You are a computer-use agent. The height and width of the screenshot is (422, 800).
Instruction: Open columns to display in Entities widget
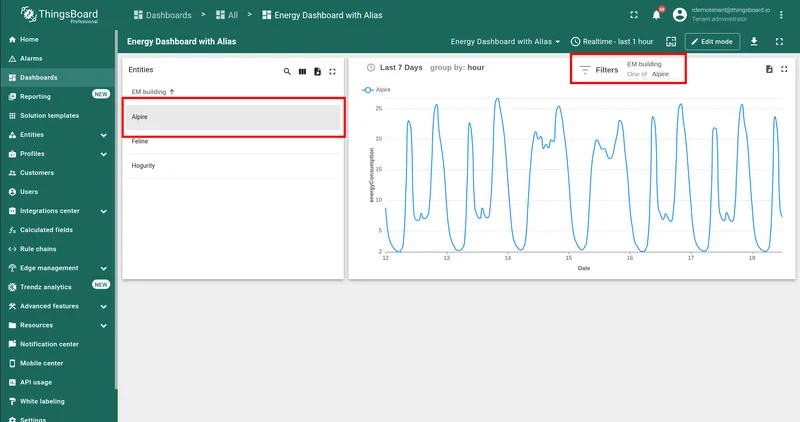[302, 71]
